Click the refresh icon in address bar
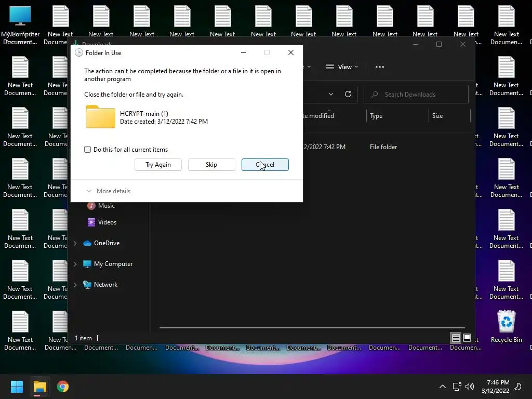The image size is (532, 399). [x=348, y=94]
